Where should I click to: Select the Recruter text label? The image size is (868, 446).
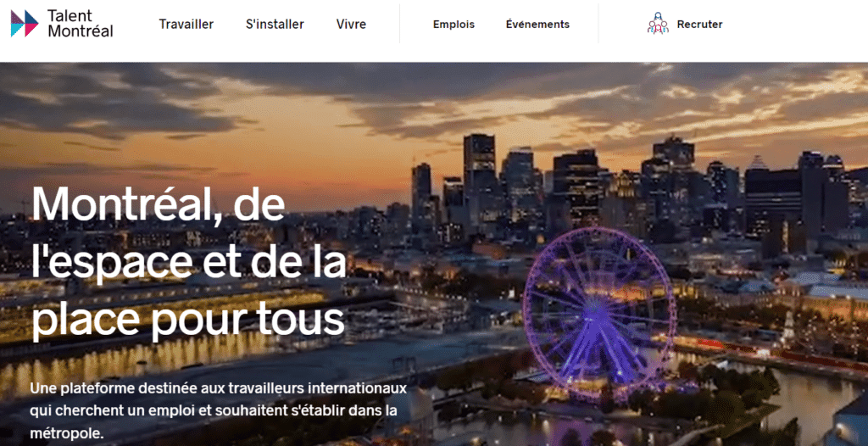point(699,25)
